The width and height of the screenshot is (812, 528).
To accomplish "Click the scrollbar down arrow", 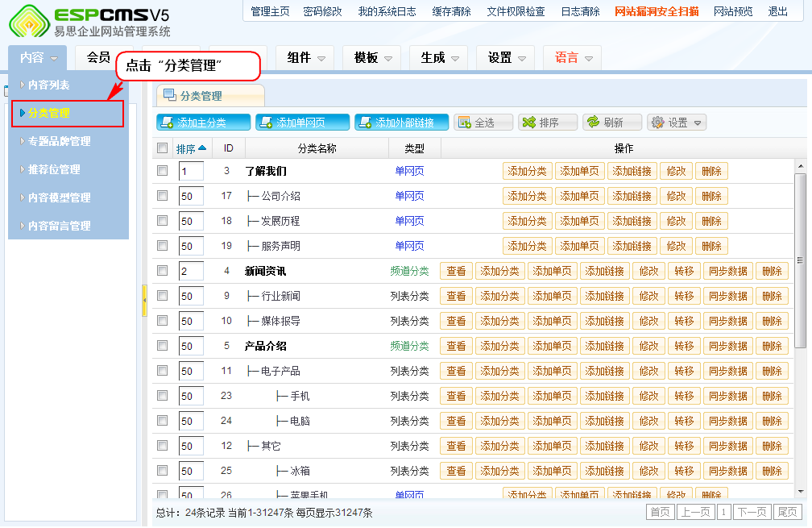I will point(801,491).
